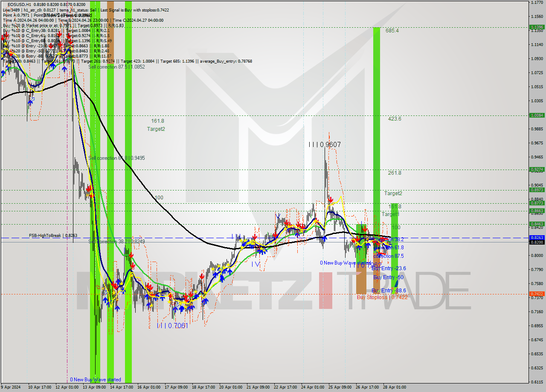Click the 'Sell correction 61.8 | 0.9495' label
The width and height of the screenshot is (546, 392).
coord(116,158)
